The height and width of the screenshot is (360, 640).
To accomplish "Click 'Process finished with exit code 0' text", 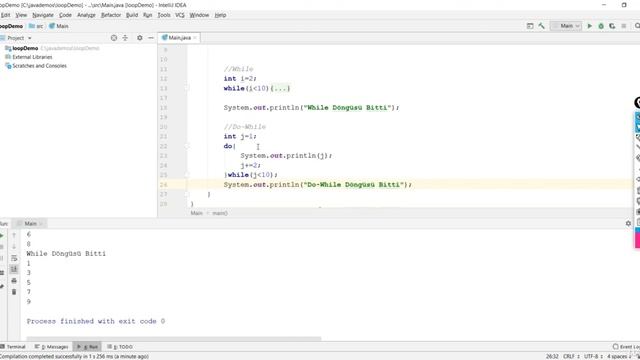I will click(96, 321).
